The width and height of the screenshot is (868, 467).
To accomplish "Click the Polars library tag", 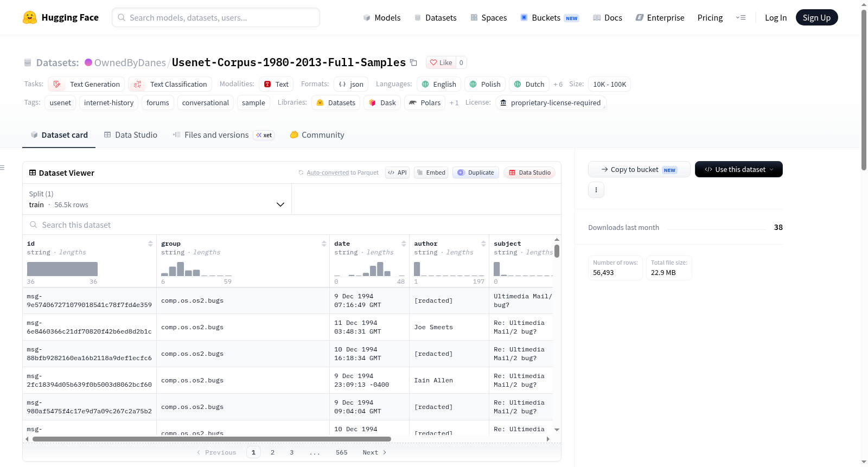I will pos(425,103).
